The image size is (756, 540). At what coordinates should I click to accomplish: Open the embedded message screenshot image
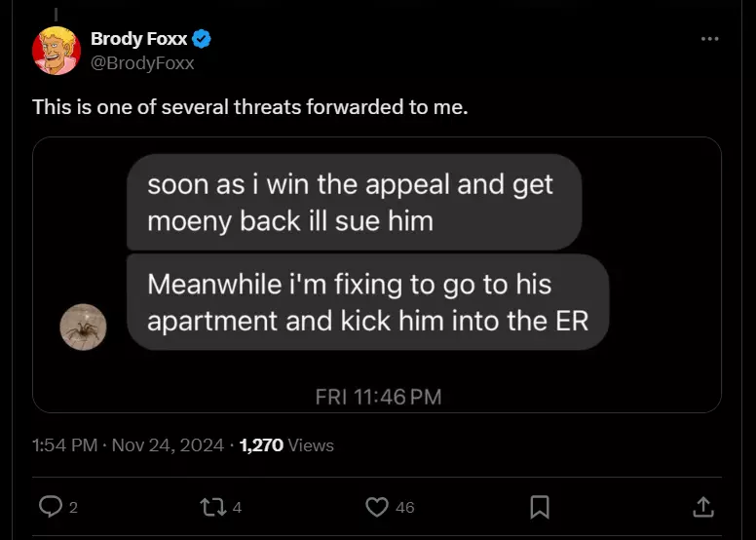(377, 275)
